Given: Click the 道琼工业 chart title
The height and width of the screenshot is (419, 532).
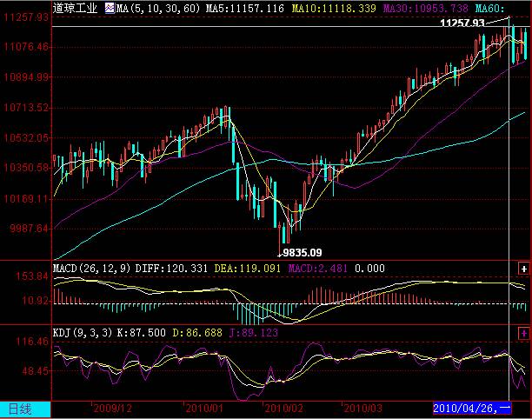Looking at the screenshot, I should pos(75,8).
